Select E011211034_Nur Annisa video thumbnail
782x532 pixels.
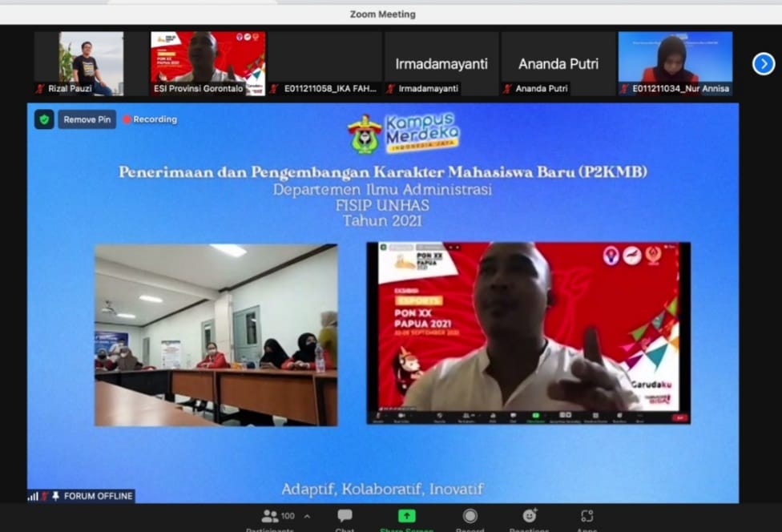point(675,63)
